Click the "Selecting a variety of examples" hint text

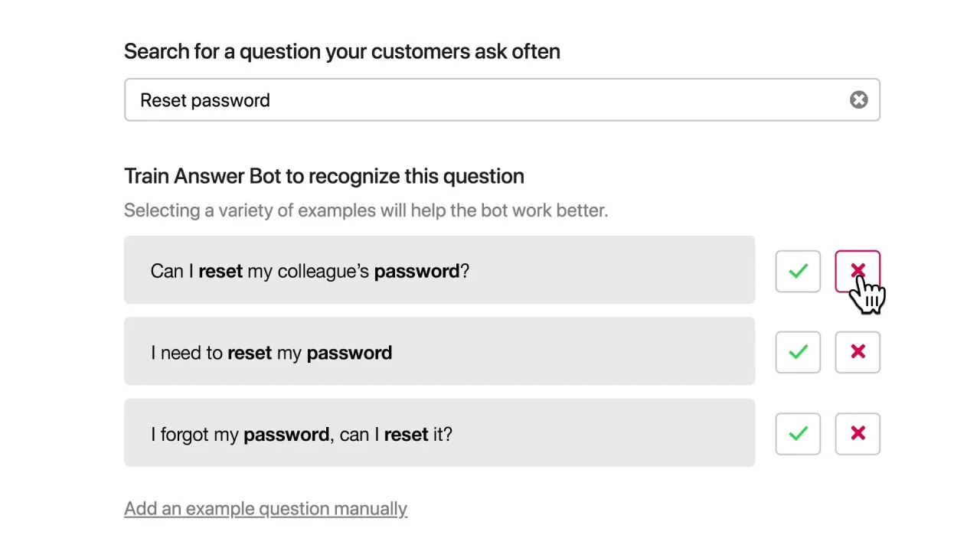tap(366, 210)
